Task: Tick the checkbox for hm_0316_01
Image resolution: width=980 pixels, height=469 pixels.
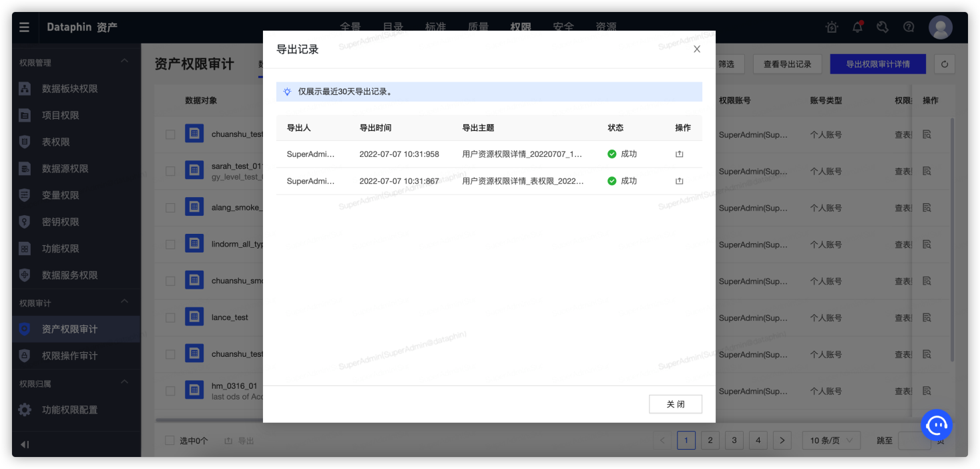Action: 170,390
